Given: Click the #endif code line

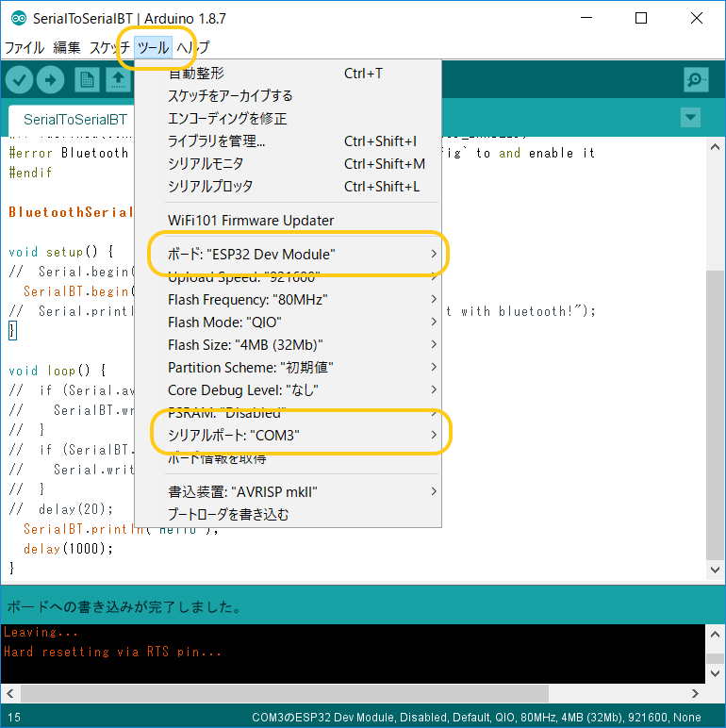Looking at the screenshot, I should tap(30, 173).
